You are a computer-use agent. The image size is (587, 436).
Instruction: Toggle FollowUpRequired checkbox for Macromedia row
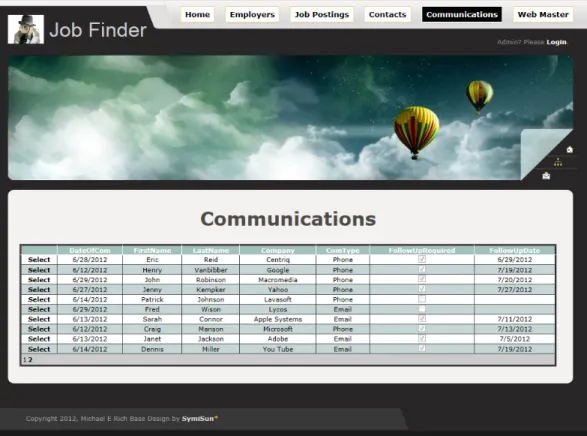[x=422, y=279]
